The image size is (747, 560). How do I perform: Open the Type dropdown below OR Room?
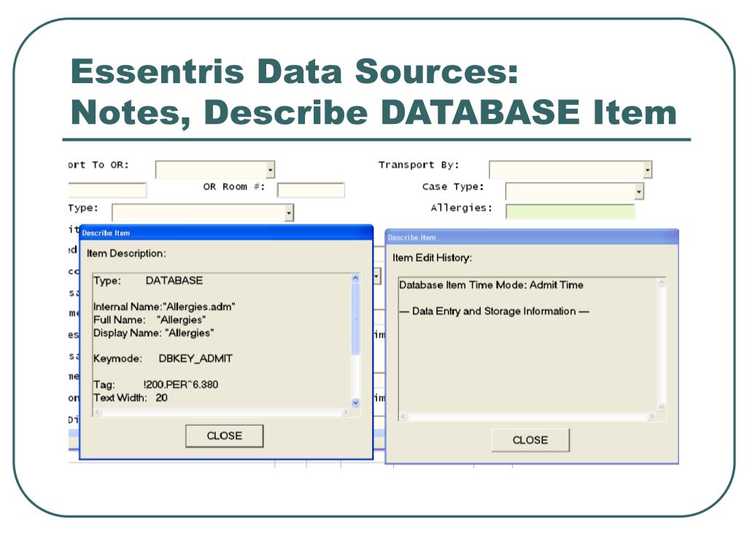point(289,212)
